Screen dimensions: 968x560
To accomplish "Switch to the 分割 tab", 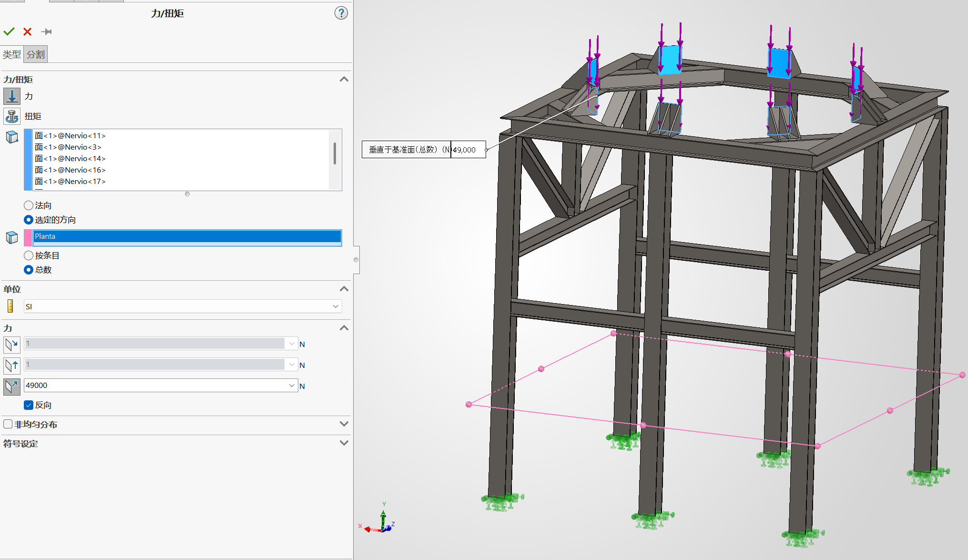I will coord(36,54).
